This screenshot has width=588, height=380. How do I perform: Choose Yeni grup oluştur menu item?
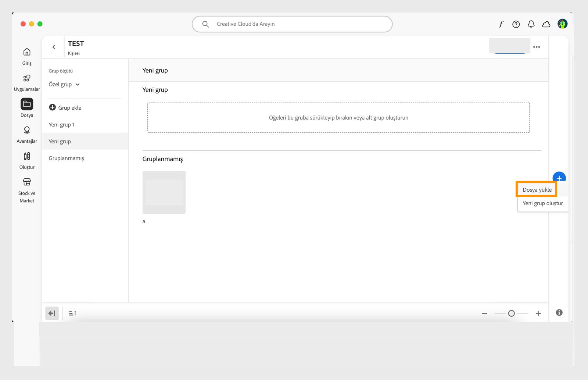point(543,203)
